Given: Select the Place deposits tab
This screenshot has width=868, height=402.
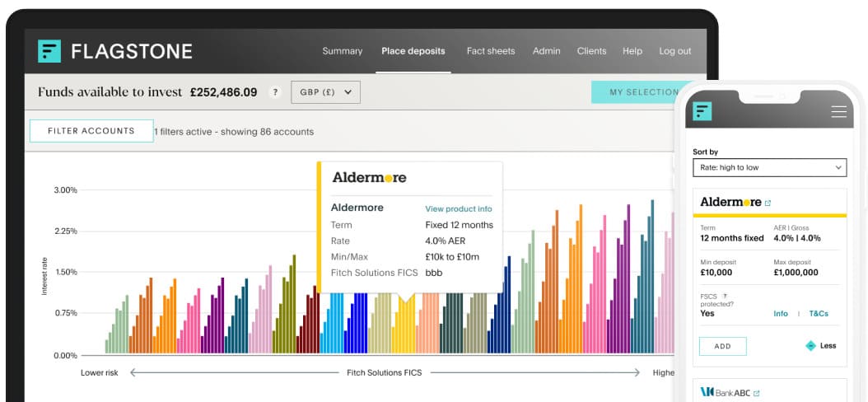Looking at the screenshot, I should [x=413, y=51].
